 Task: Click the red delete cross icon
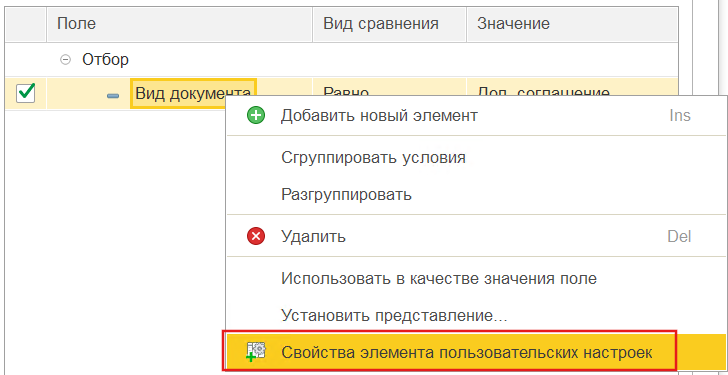(255, 237)
